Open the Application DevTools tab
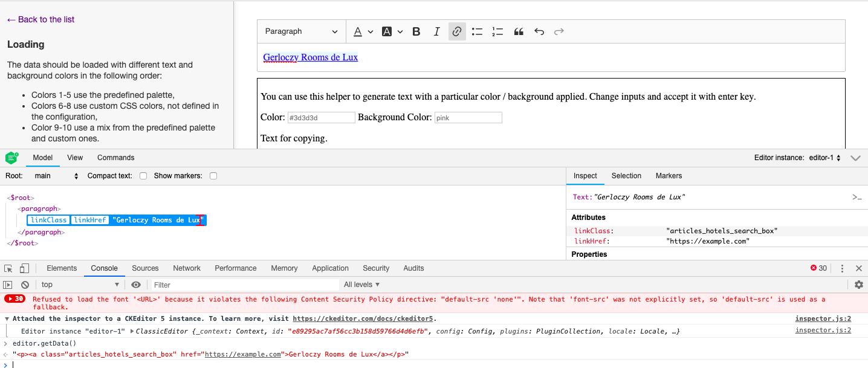This screenshot has width=868, height=368. (x=330, y=268)
